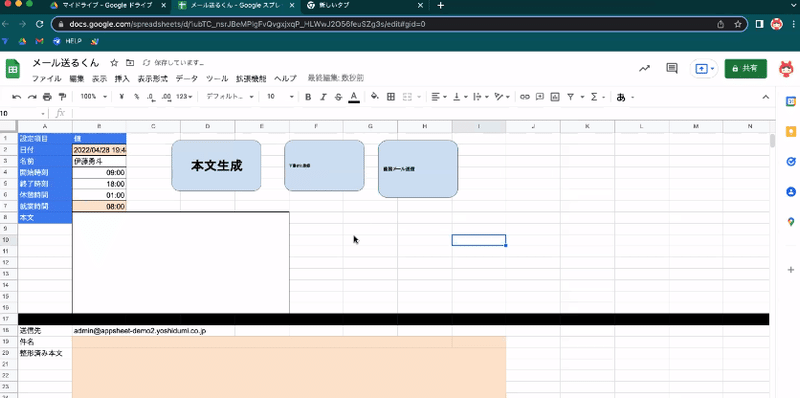The width and height of the screenshot is (800, 398).
Task: Open the ヘルプ menu
Action: pos(285,79)
